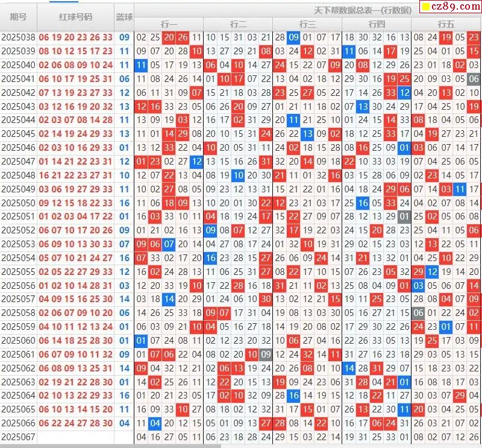Click blue-highlighted 14 under 行四 in row 2025062
The image size is (482, 448).
[x=349, y=368]
